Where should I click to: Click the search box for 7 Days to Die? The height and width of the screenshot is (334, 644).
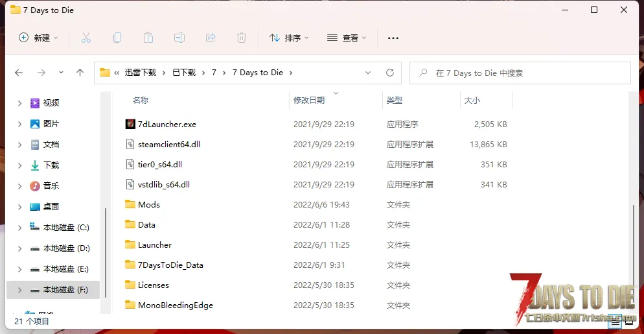click(525, 73)
